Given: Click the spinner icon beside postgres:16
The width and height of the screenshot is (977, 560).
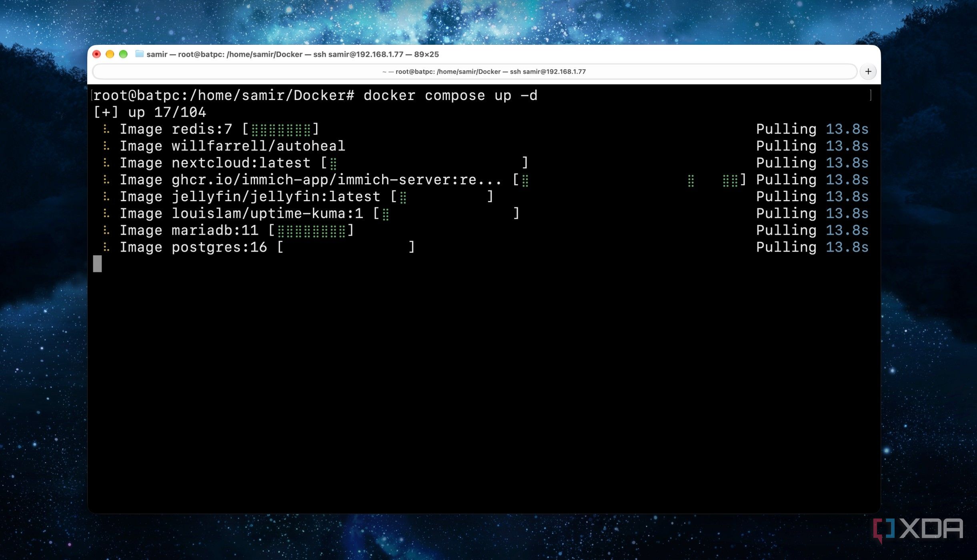Looking at the screenshot, I should tap(106, 247).
